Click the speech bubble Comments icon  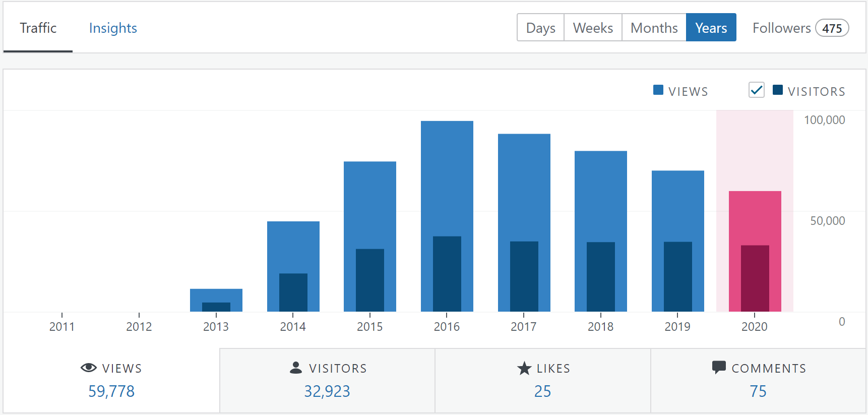(x=719, y=367)
